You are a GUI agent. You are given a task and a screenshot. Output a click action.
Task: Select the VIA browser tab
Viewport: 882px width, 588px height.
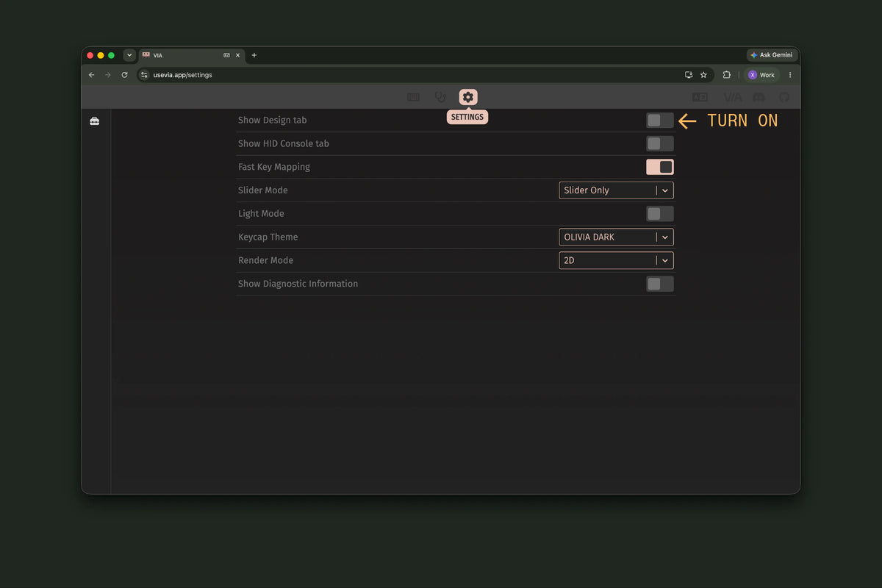coord(191,55)
